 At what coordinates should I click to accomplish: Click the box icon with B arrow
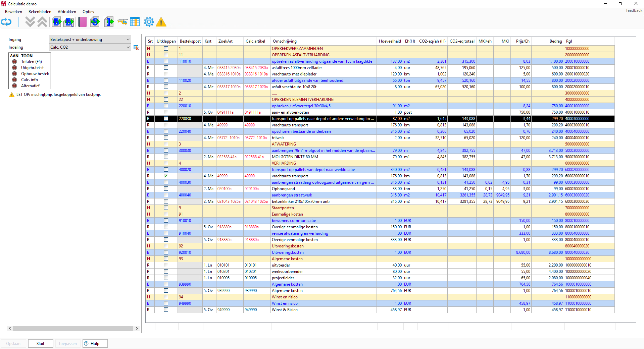[57, 22]
